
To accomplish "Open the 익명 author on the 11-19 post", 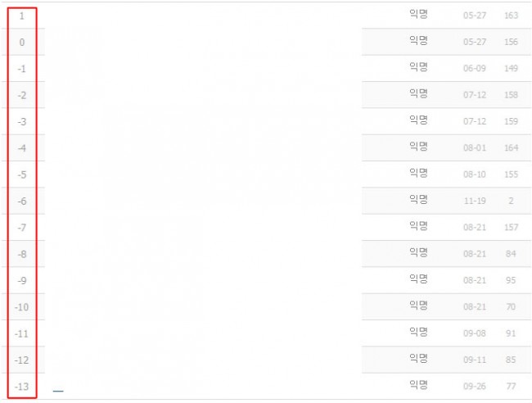I will [x=418, y=200].
